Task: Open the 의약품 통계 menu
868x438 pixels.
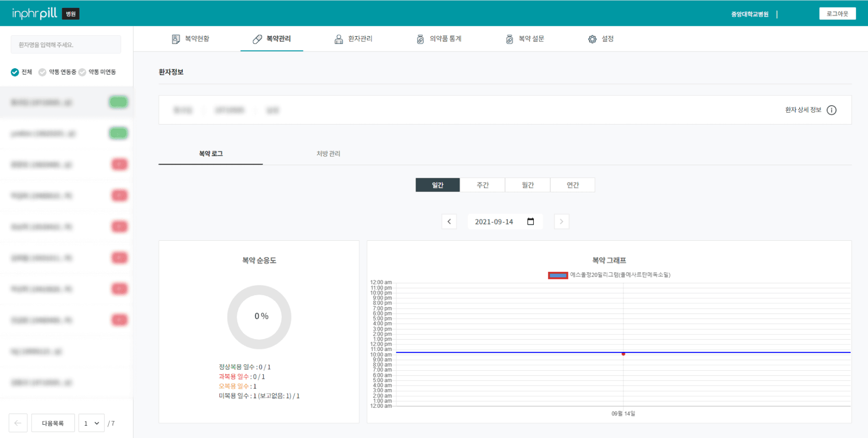Action: tap(439, 39)
